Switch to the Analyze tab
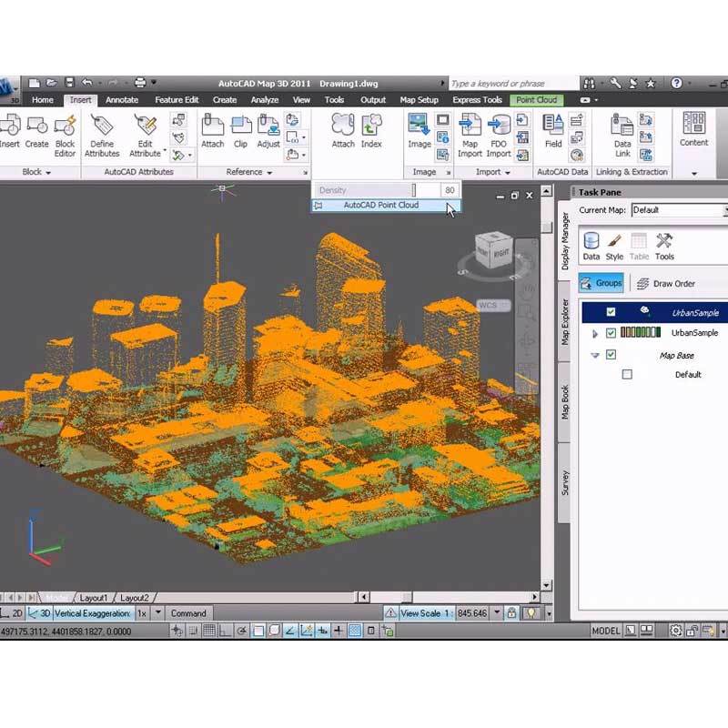Viewport: 728px width, 728px height. coord(265,100)
